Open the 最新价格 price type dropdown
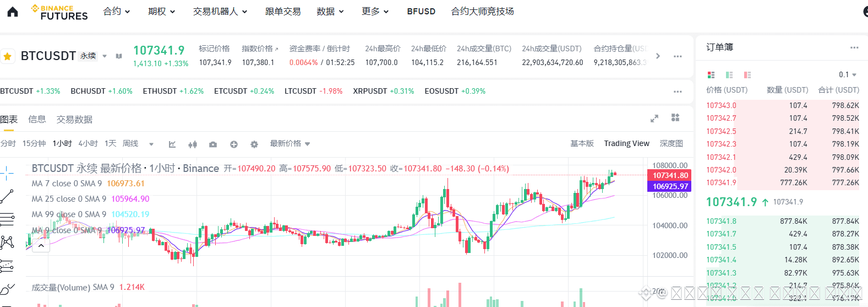The image size is (868, 307). [x=290, y=144]
